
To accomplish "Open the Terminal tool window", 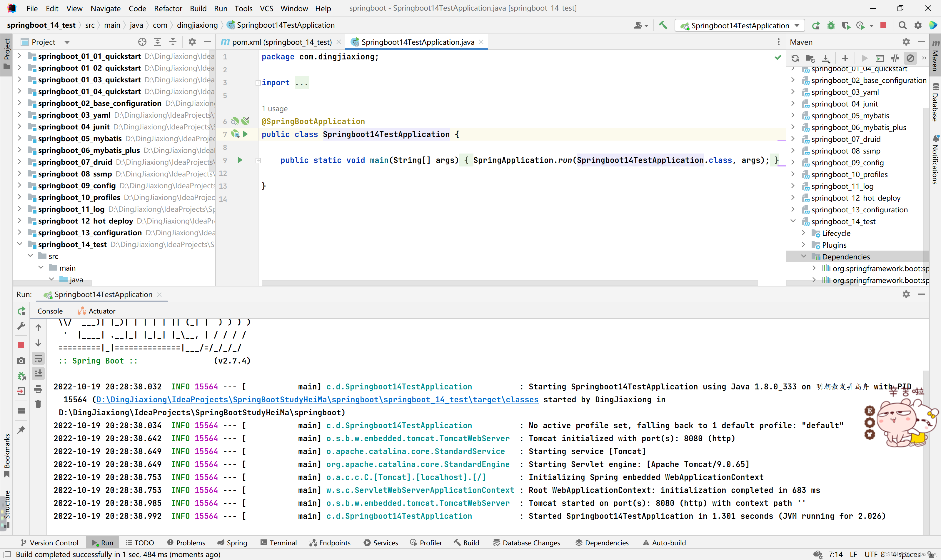I will pyautogui.click(x=278, y=543).
